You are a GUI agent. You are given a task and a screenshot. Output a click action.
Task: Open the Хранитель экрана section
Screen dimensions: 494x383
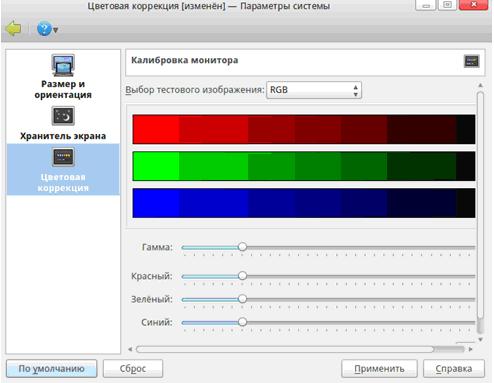click(63, 123)
